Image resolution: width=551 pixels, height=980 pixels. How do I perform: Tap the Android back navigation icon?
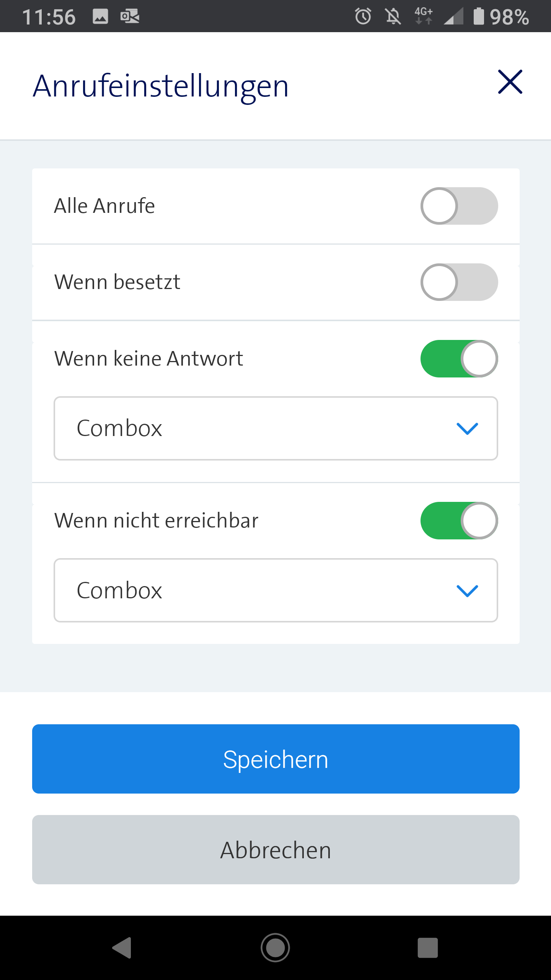(x=122, y=947)
